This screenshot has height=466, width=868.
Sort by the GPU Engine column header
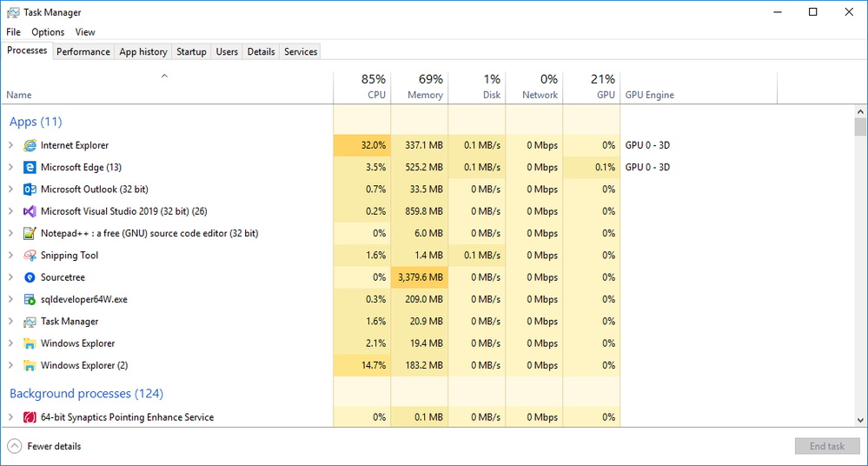pyautogui.click(x=699, y=88)
